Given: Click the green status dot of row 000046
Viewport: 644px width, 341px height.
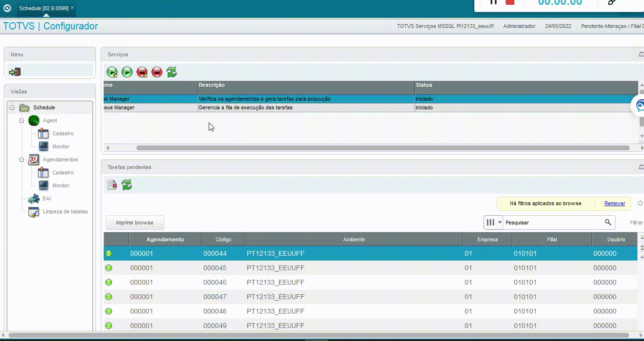Looking at the screenshot, I should click(x=108, y=282).
